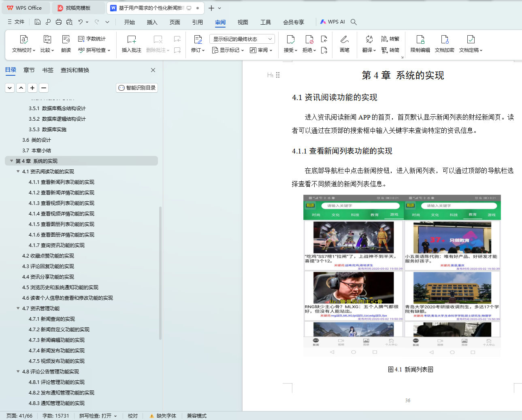The height and width of the screenshot is (420, 522).
Task: Reject change with 拒绝
Action: [x=309, y=44]
